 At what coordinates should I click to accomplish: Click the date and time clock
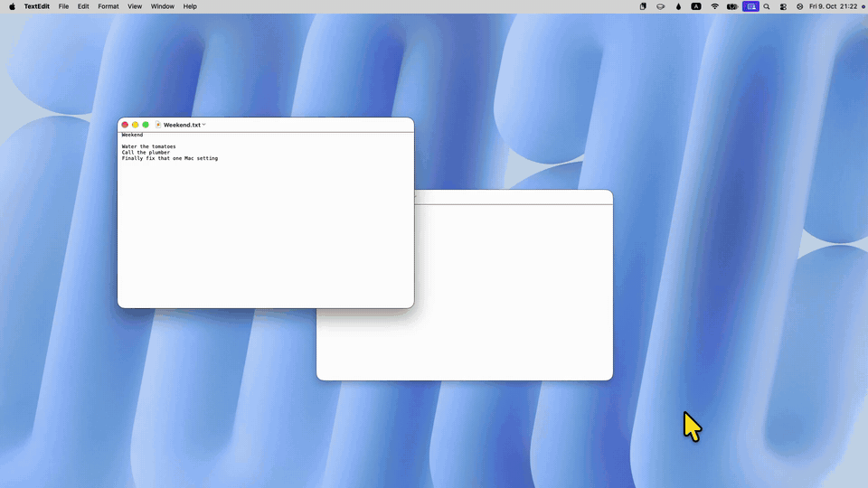[x=833, y=6]
